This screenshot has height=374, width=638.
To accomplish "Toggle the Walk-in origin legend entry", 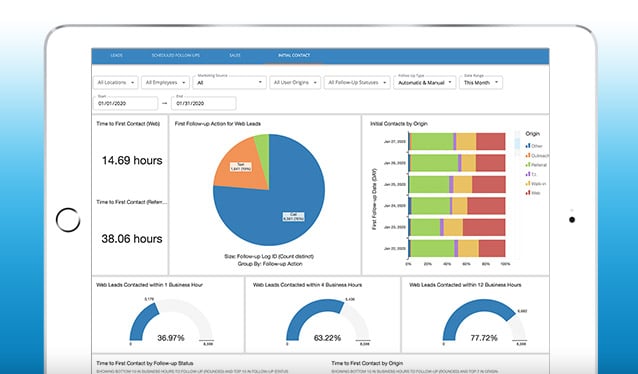I will point(535,184).
